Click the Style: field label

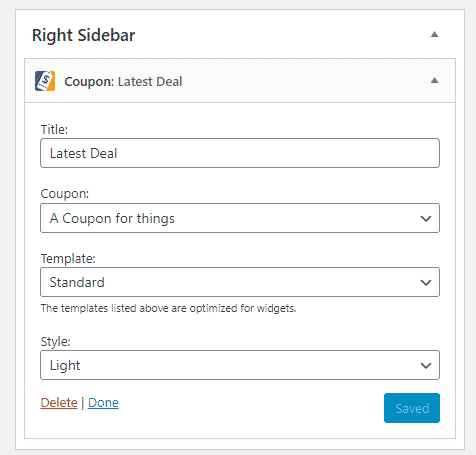pos(55,342)
